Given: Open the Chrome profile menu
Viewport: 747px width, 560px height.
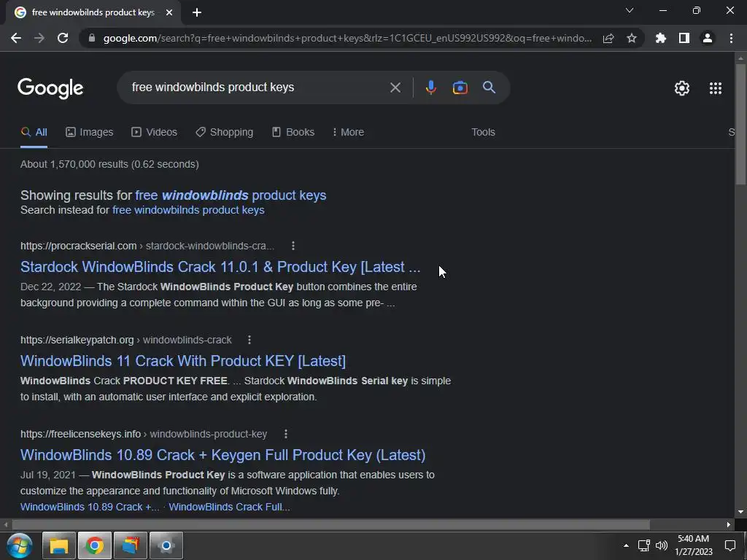Looking at the screenshot, I should tap(708, 38).
